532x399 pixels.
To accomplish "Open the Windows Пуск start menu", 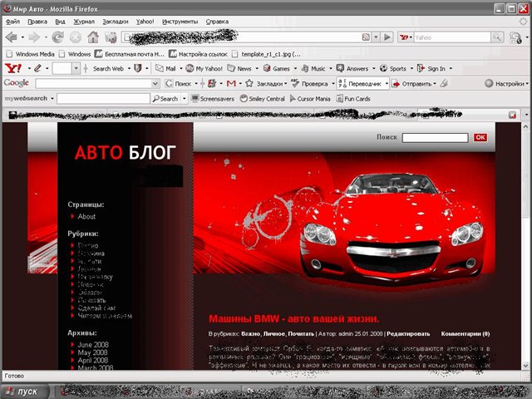I will point(23,390).
